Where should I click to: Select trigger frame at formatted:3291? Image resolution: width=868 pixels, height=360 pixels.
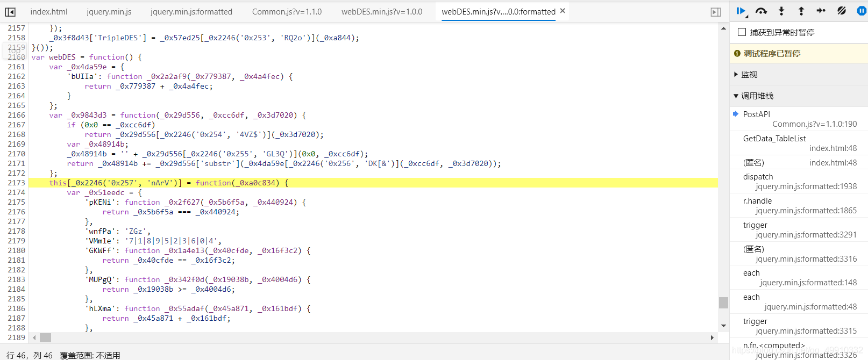tap(799, 230)
